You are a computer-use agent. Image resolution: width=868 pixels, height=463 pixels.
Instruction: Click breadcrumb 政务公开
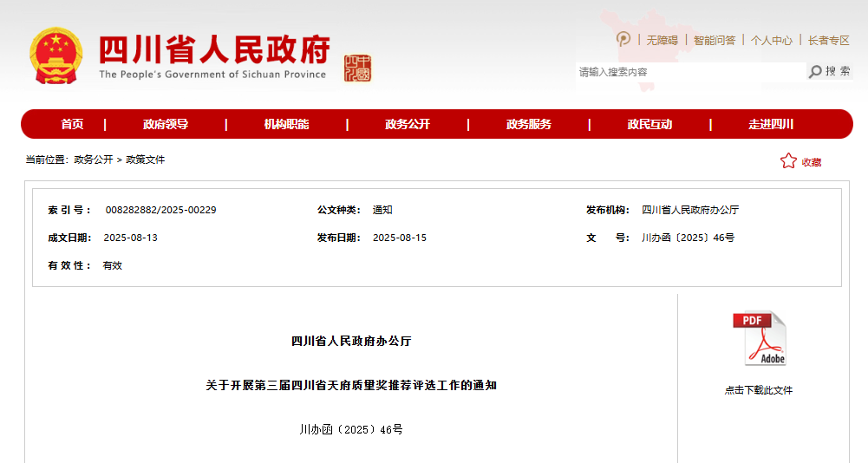[x=93, y=160]
